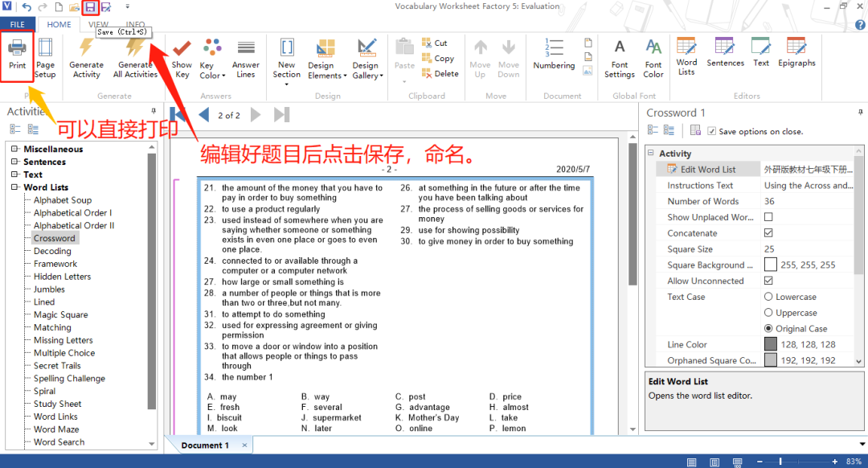Viewport: 868px width, 468px height.
Task: Edit Number of Words value
Action: (809, 201)
